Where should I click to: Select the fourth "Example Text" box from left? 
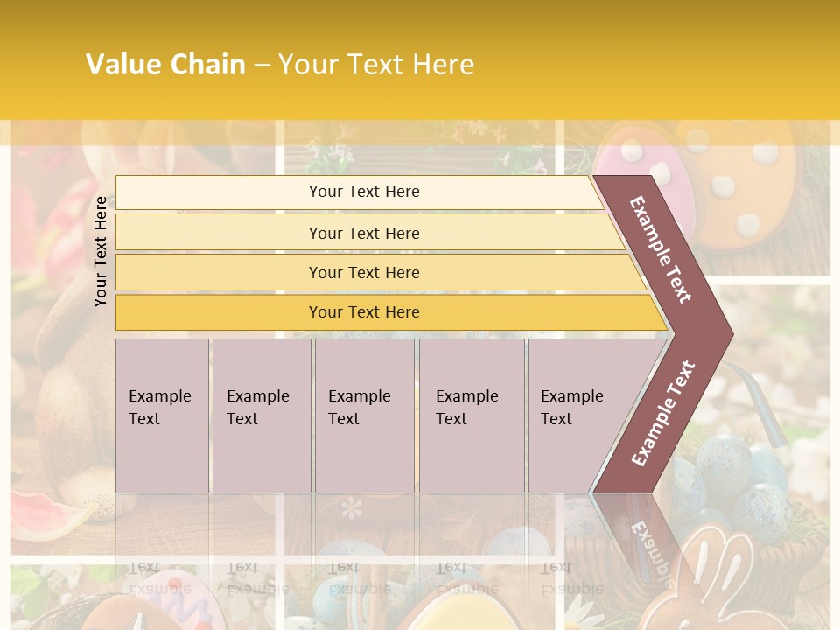pos(471,414)
